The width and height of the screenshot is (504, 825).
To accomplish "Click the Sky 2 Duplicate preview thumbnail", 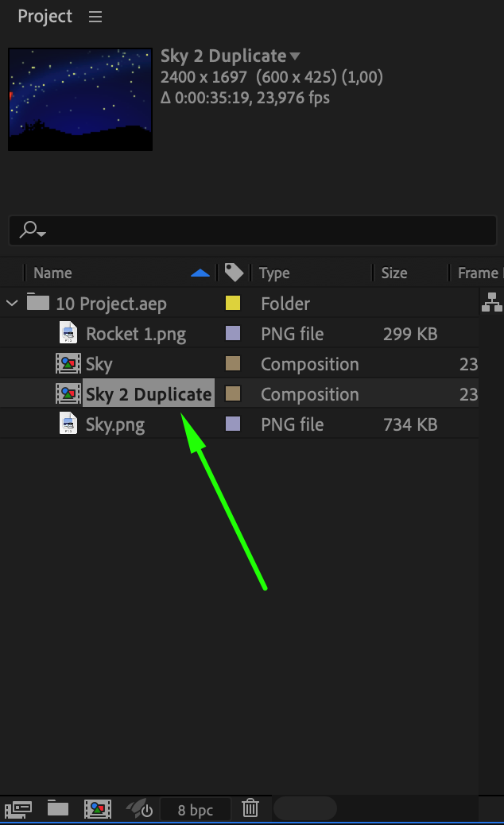I will tap(80, 99).
